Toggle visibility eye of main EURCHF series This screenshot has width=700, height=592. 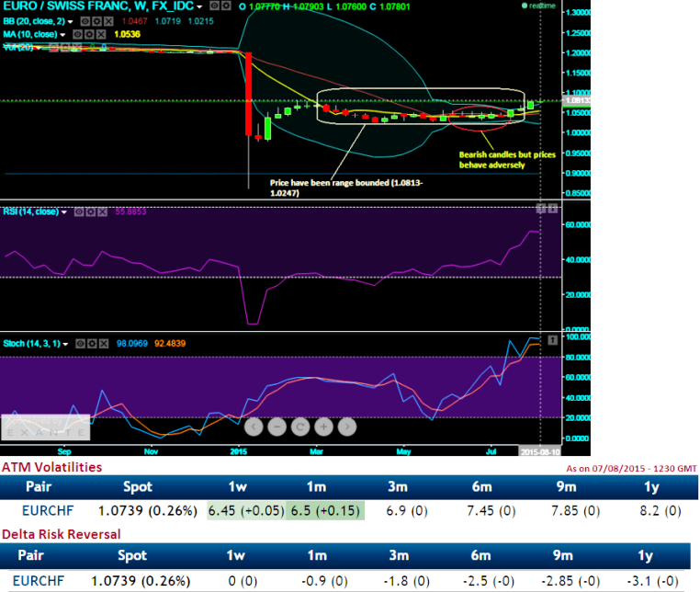point(215,6)
